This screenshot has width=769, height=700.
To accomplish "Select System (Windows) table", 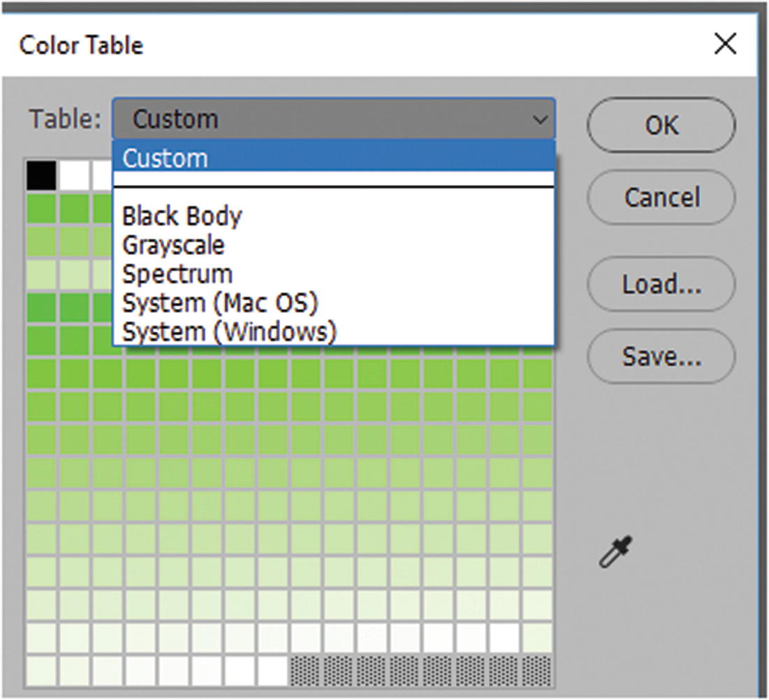I will [229, 331].
